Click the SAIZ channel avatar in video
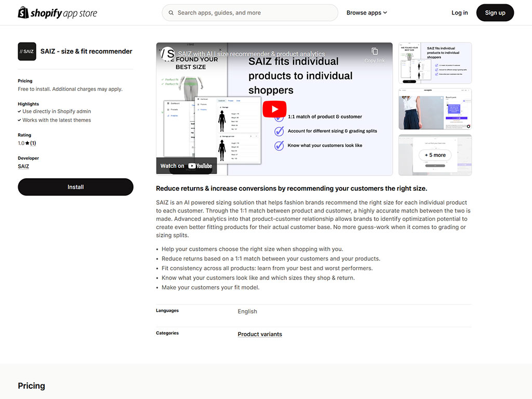The image size is (532, 399). coord(167,54)
